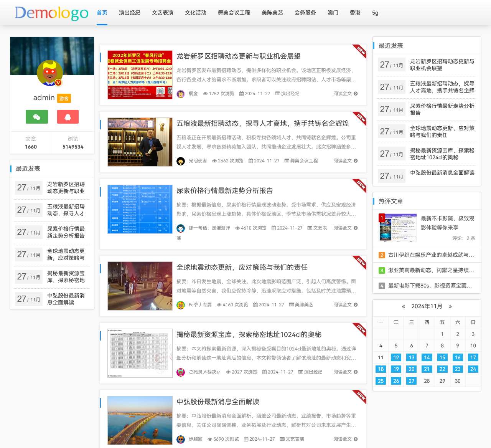491x448 pixels.
Task: Click the admin profile avatar
Action: tap(49, 73)
